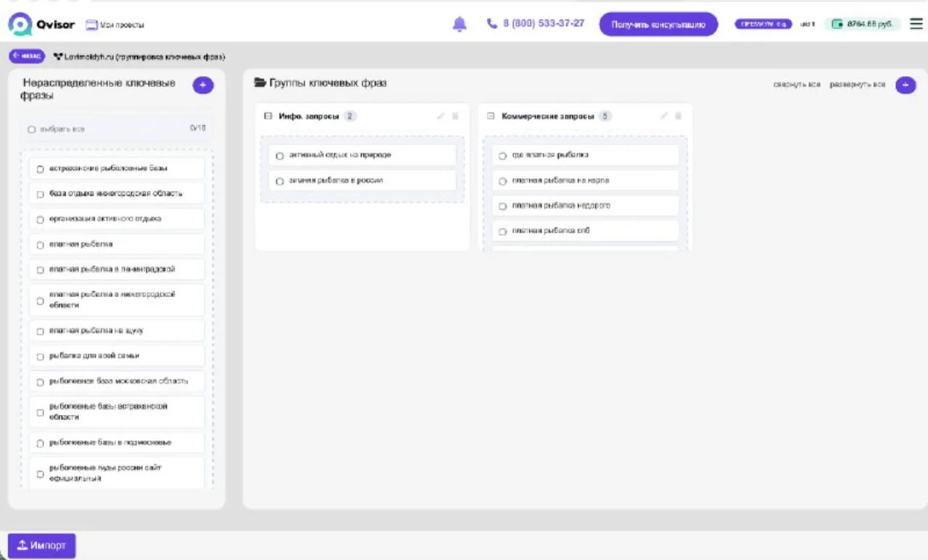Open Мои проекты in header
The width and height of the screenshot is (928, 560).
(115, 25)
